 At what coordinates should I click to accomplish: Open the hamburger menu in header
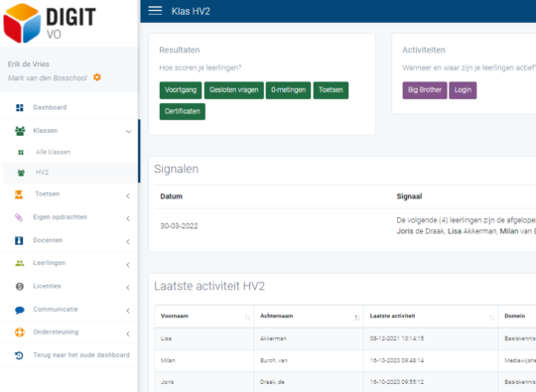pos(155,11)
